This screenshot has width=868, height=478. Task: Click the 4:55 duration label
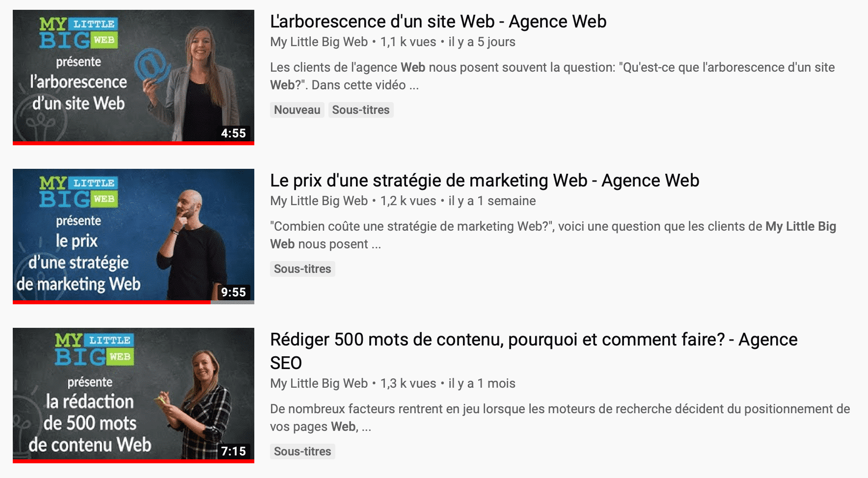[233, 133]
